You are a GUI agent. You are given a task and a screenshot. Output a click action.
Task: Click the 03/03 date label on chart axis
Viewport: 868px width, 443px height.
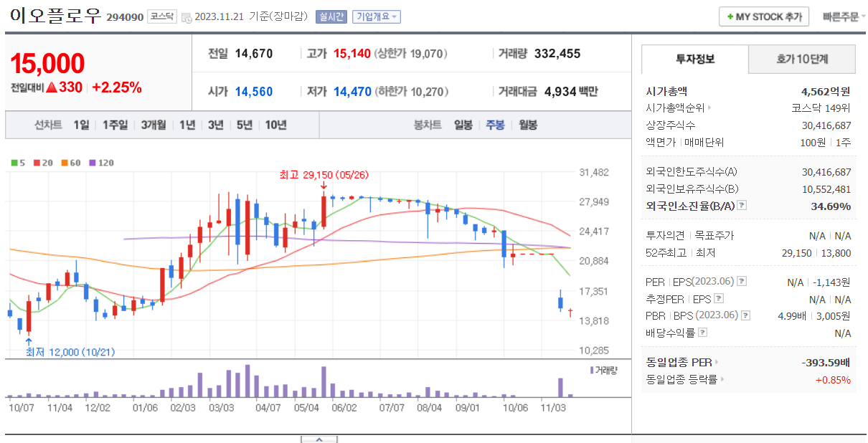coord(221,407)
